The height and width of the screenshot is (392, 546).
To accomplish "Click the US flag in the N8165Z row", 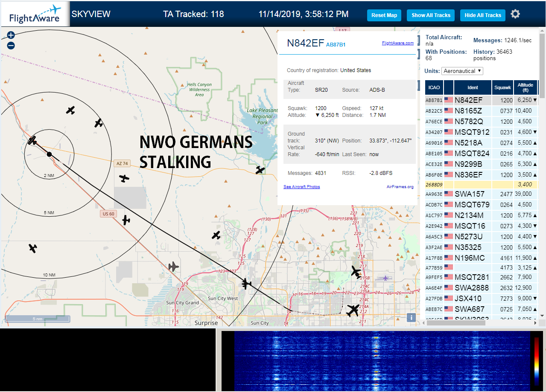I will click(449, 110).
